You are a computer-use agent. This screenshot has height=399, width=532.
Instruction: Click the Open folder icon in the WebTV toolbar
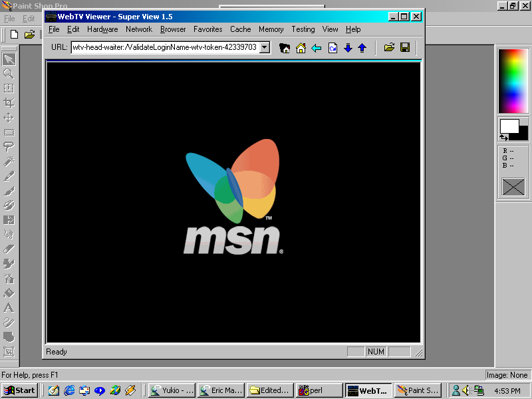[389, 48]
